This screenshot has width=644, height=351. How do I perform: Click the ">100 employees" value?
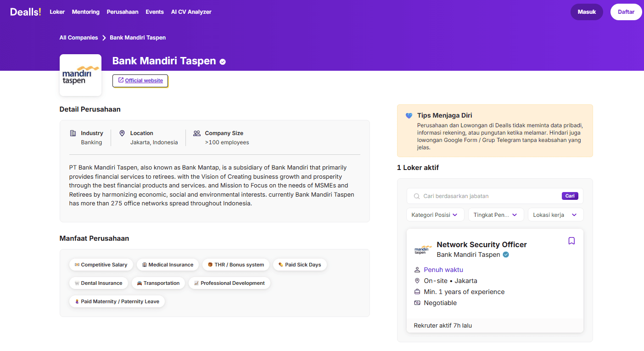click(x=227, y=142)
